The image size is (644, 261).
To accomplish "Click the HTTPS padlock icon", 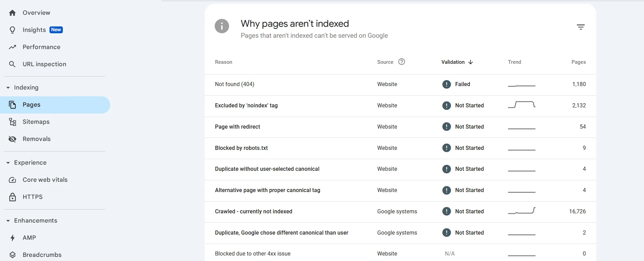I will [12, 197].
